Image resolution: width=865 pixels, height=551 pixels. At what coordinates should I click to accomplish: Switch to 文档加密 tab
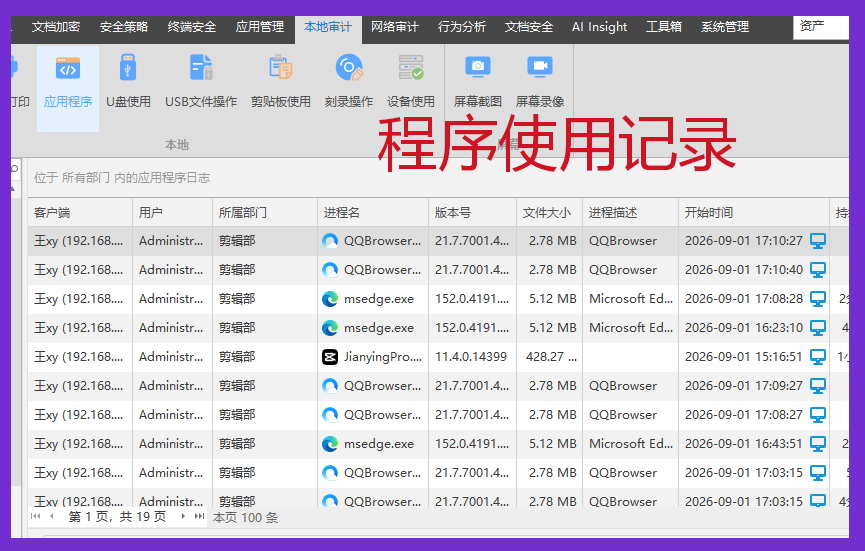(x=56, y=27)
